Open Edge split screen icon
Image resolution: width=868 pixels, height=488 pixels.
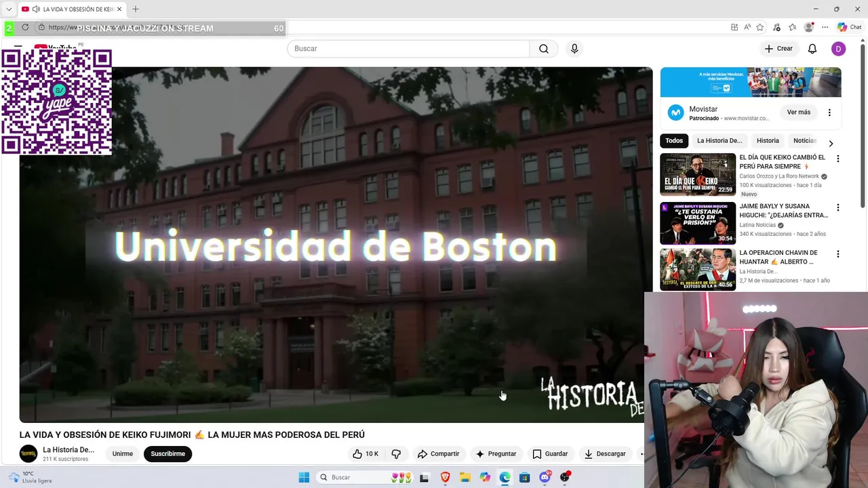(734, 27)
